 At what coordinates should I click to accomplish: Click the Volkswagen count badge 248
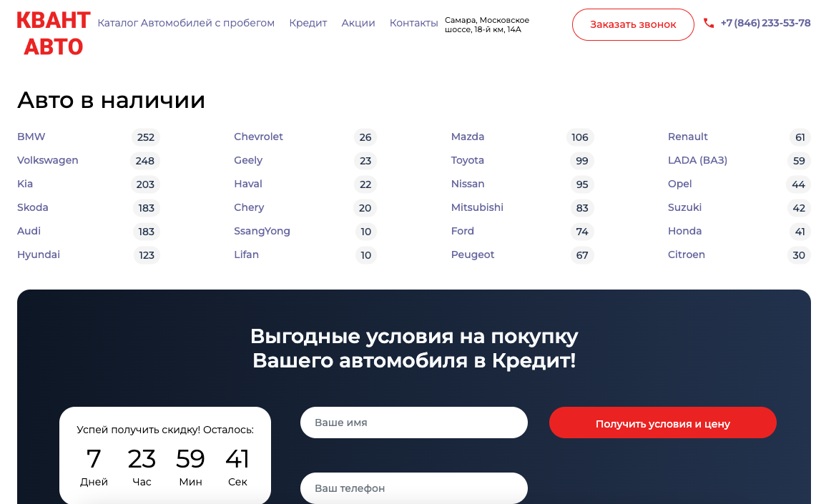click(145, 161)
